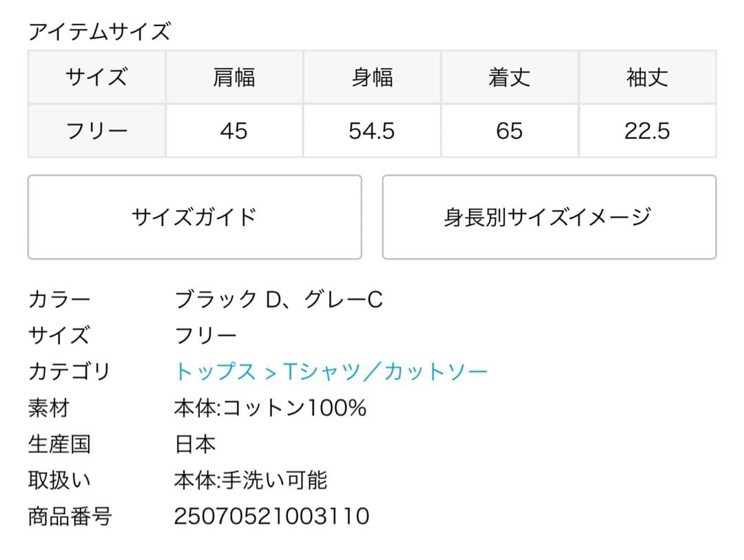Screen dimensions: 744x560
Task: Click the country of origin value 日本
Action: (195, 444)
